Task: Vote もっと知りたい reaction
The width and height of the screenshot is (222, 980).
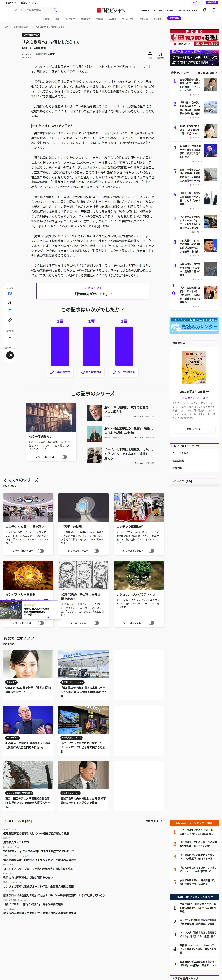Action: [x=124, y=372]
